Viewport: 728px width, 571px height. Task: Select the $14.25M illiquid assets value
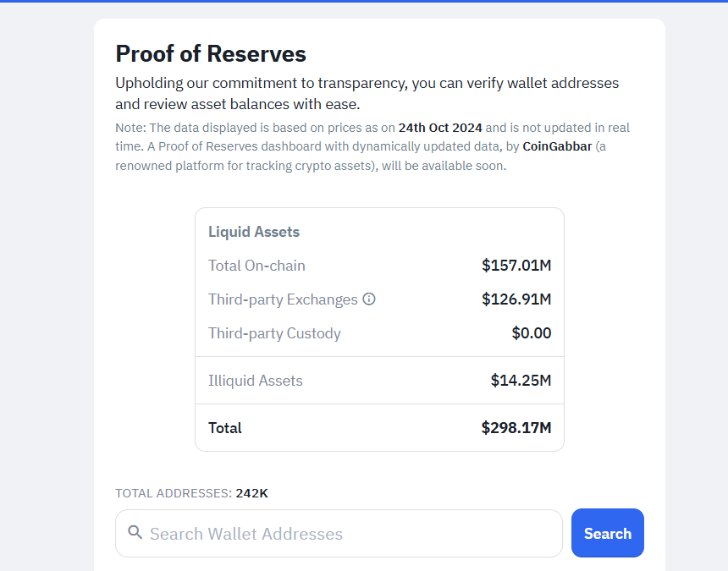pyautogui.click(x=521, y=381)
